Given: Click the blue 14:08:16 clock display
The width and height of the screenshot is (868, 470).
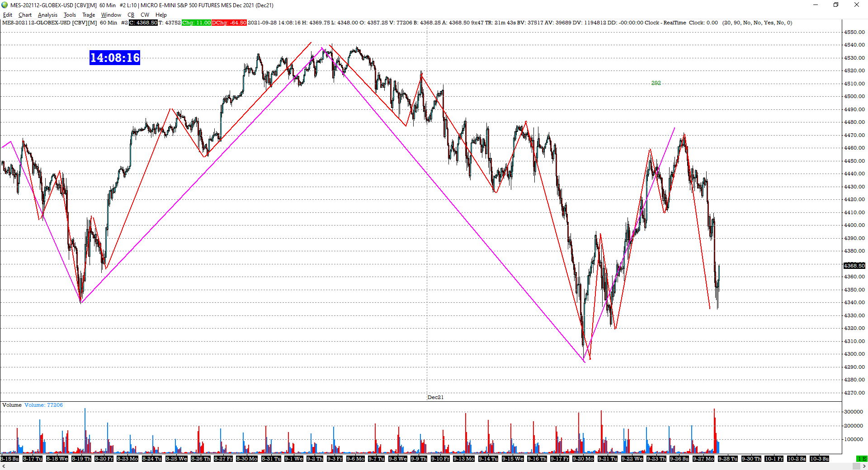Looking at the screenshot, I should click(115, 58).
